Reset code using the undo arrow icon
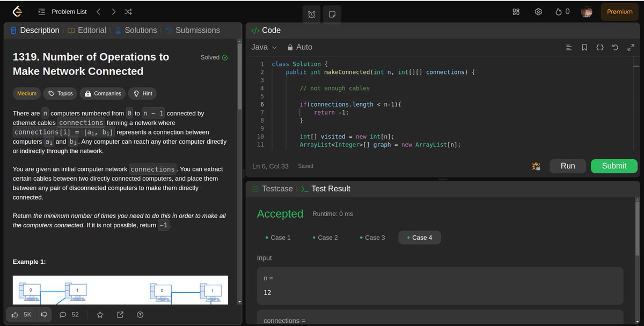The height and width of the screenshot is (326, 644). point(615,47)
